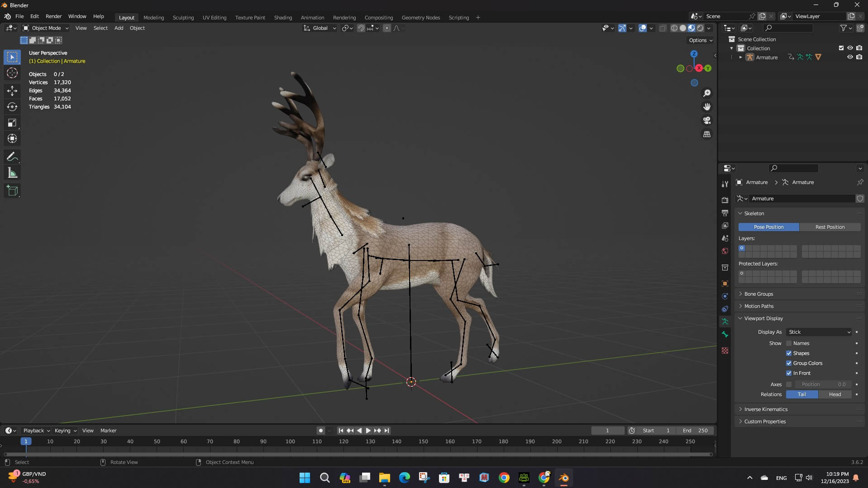Screen dimensions: 868x488
Task: Set Relations to Head
Action: click(x=835, y=394)
